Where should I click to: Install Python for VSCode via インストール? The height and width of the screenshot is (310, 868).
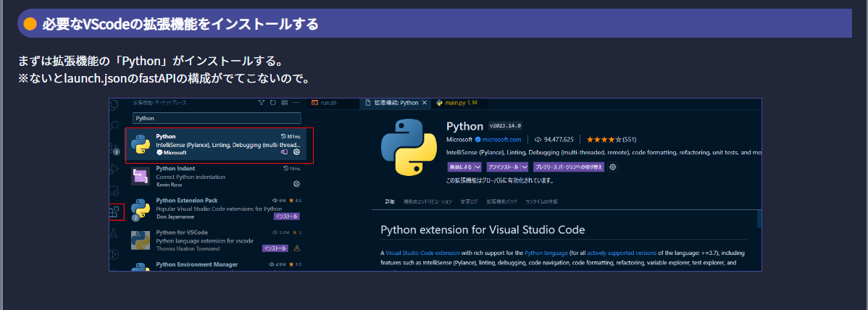click(275, 248)
